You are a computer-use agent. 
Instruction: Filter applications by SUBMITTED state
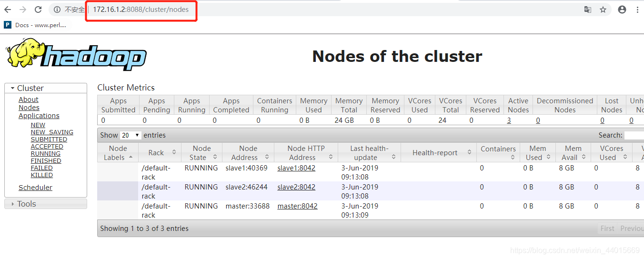click(49, 139)
